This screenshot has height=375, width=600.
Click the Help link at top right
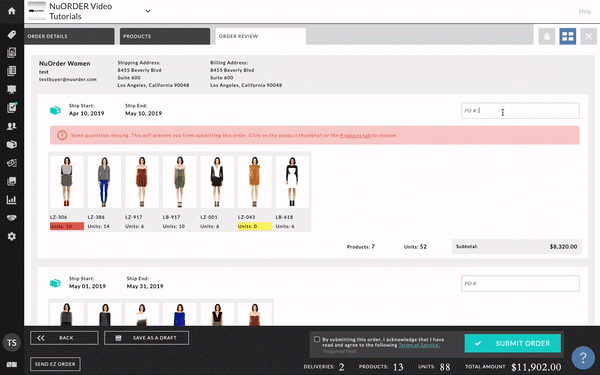(x=585, y=11)
